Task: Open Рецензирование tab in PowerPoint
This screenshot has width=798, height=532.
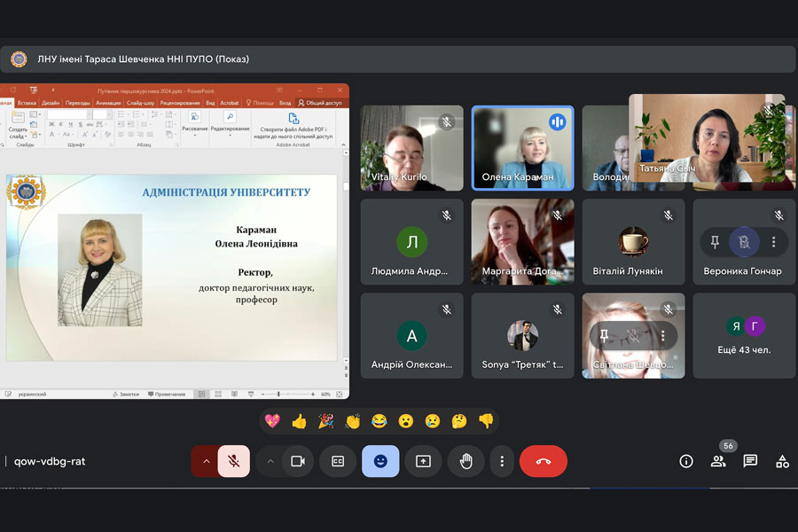Action: coord(180,103)
